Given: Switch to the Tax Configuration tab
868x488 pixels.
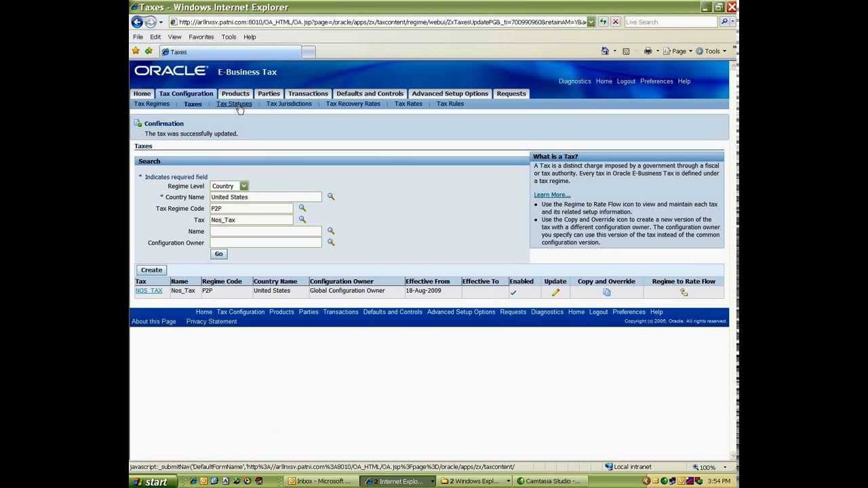Looking at the screenshot, I should [x=186, y=94].
